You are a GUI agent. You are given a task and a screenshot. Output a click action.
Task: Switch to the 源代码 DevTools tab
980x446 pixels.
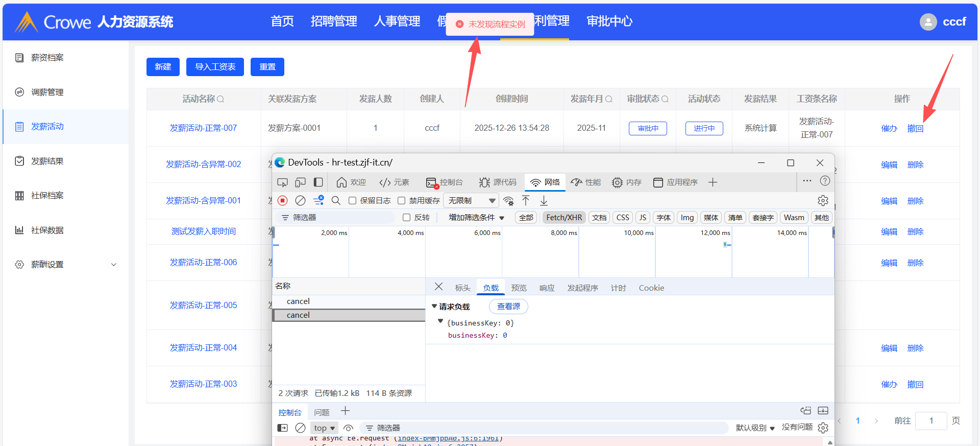click(498, 182)
